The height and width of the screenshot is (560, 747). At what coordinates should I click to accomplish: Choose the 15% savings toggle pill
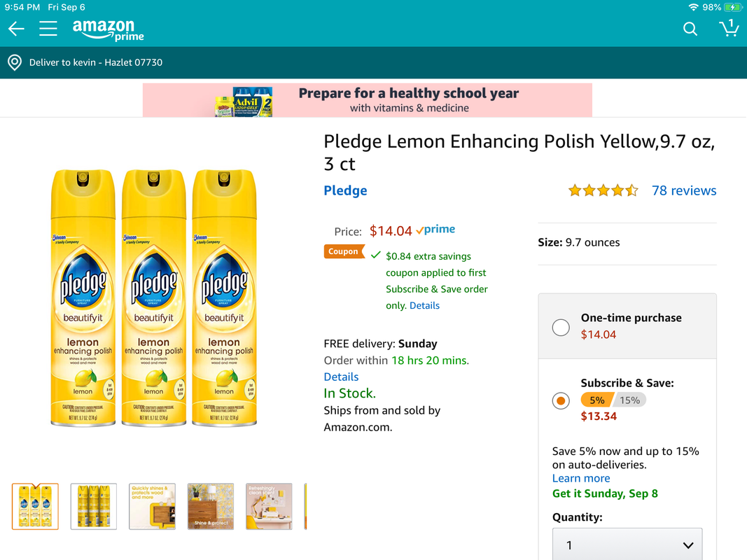(x=629, y=400)
